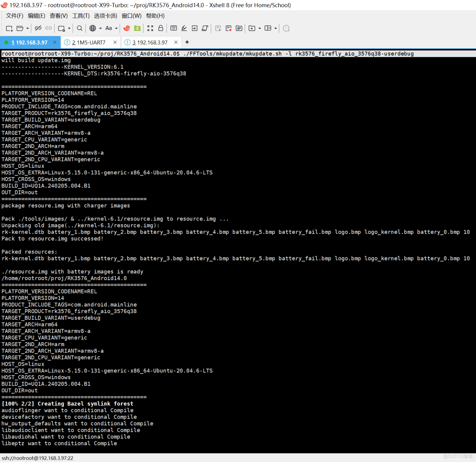The image size is (476, 462).
Task: Click the stop recording icon
Action: point(229,28)
